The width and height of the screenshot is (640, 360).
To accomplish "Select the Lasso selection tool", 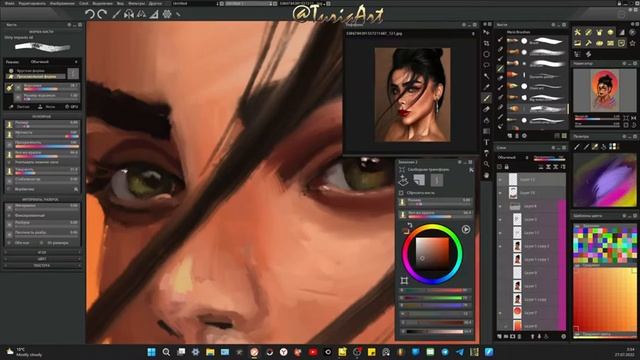I will click(x=487, y=65).
